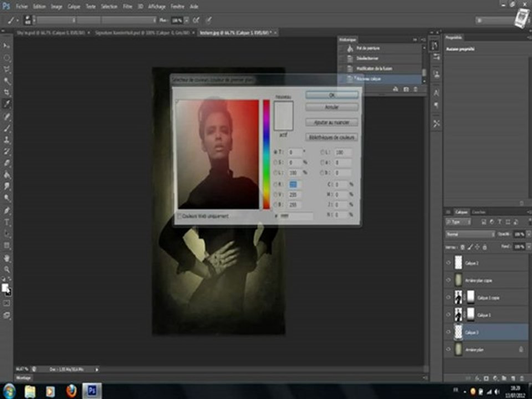Click Ajouter au nuancier button
Image resolution: width=532 pixels, height=399 pixels.
[332, 122]
